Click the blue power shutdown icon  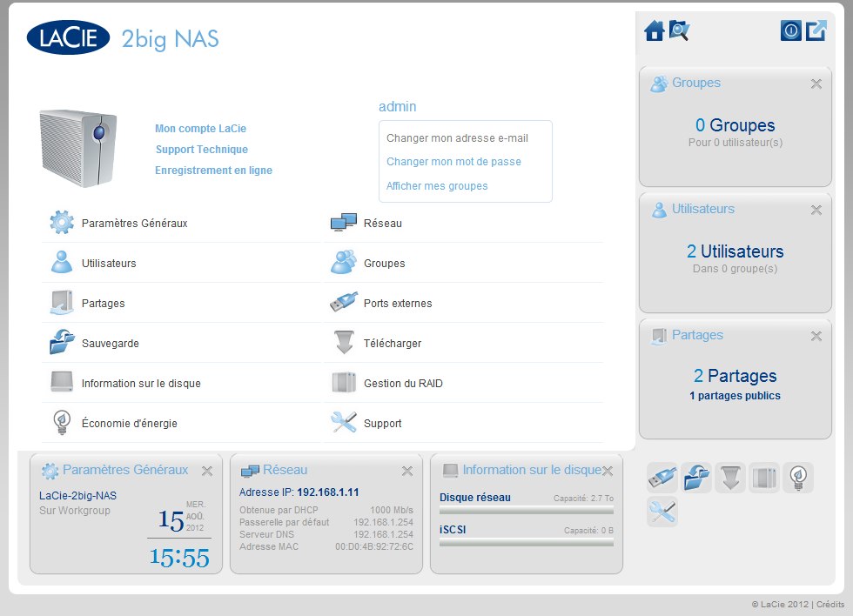[x=791, y=30]
